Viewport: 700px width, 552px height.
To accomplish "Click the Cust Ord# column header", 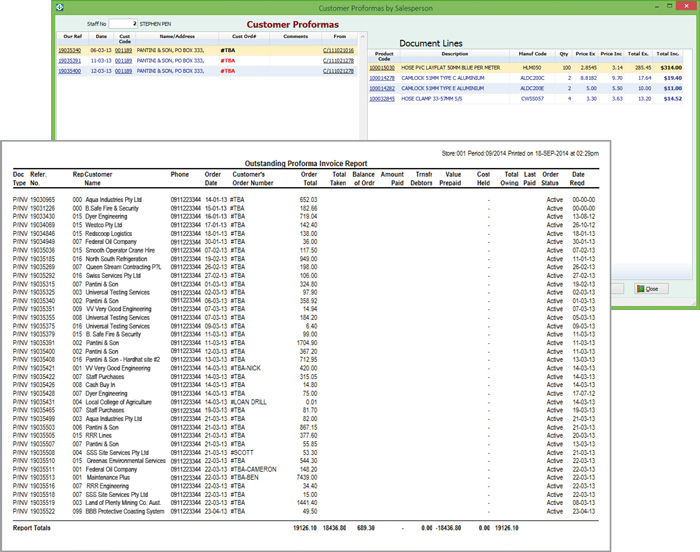I will coord(244,37).
